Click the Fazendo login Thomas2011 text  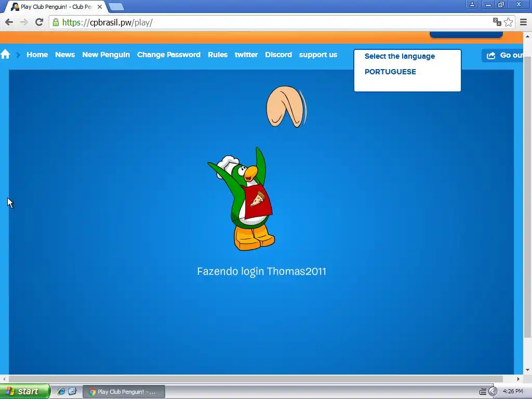coord(262,271)
